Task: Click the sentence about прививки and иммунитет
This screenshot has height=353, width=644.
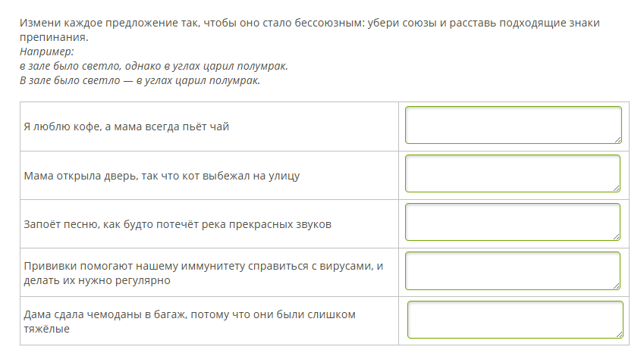Action: coord(203,273)
